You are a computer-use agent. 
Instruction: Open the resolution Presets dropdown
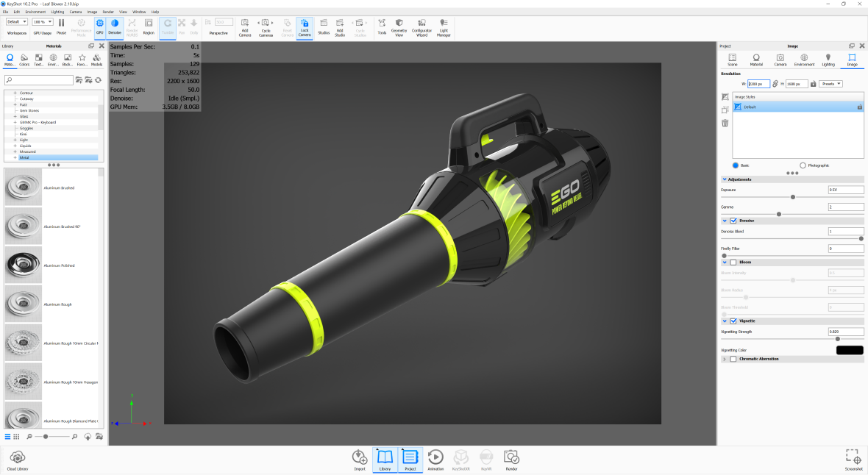click(x=830, y=84)
